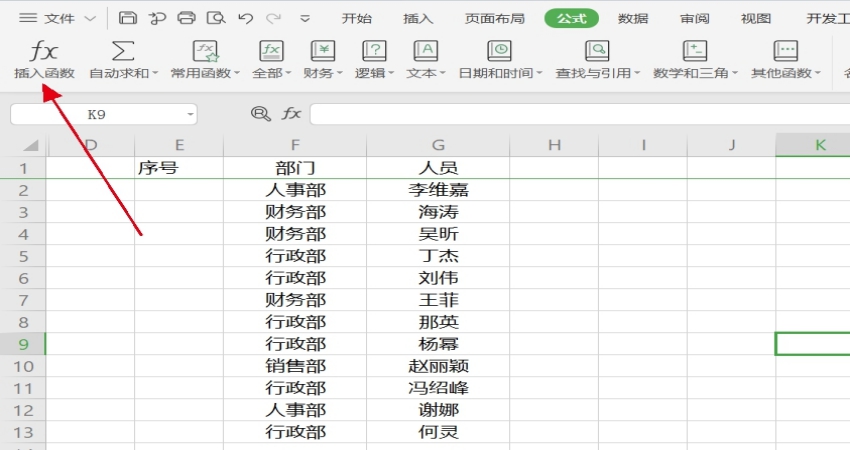Click the Save icon in quick access toolbar
Viewport: 850px width, 450px height.
[127, 18]
